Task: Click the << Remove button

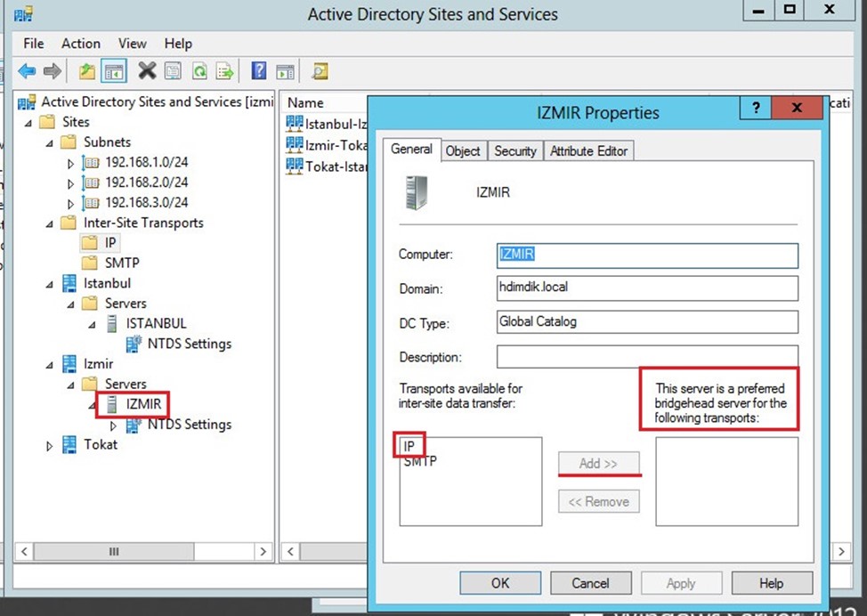Action: tap(599, 501)
